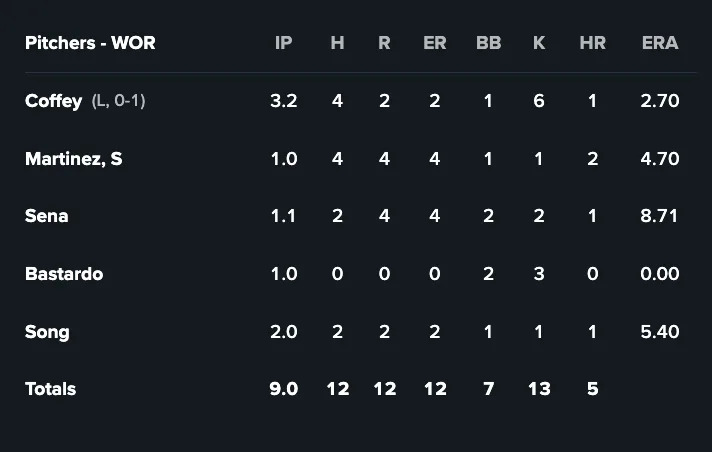Open pitcher Coffey's player page
712x452 pixels.
[53, 101]
